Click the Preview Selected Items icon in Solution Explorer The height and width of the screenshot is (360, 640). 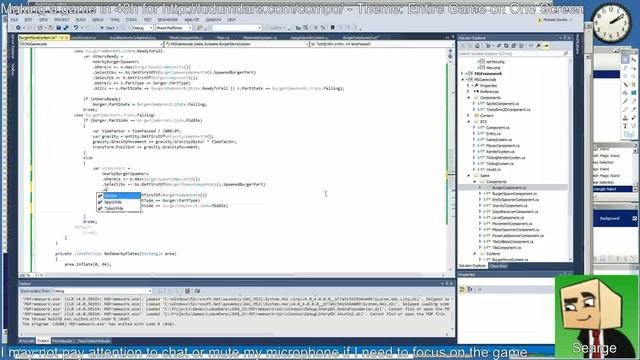[546, 46]
